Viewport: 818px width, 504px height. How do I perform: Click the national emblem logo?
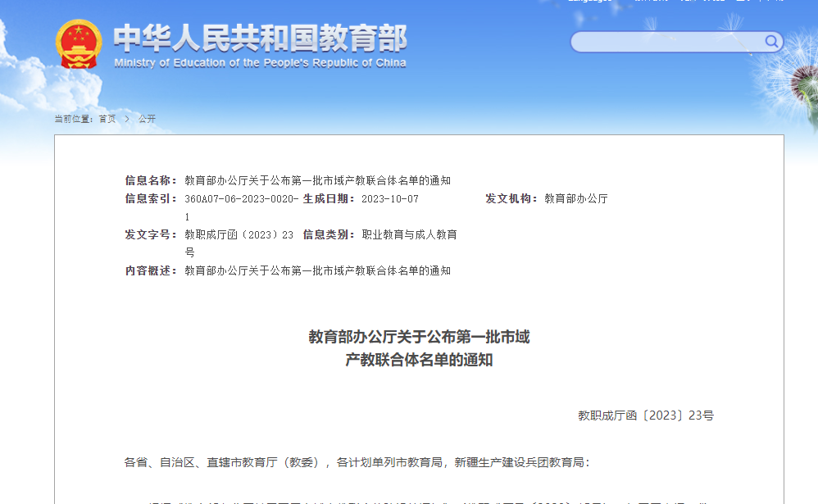pos(80,44)
